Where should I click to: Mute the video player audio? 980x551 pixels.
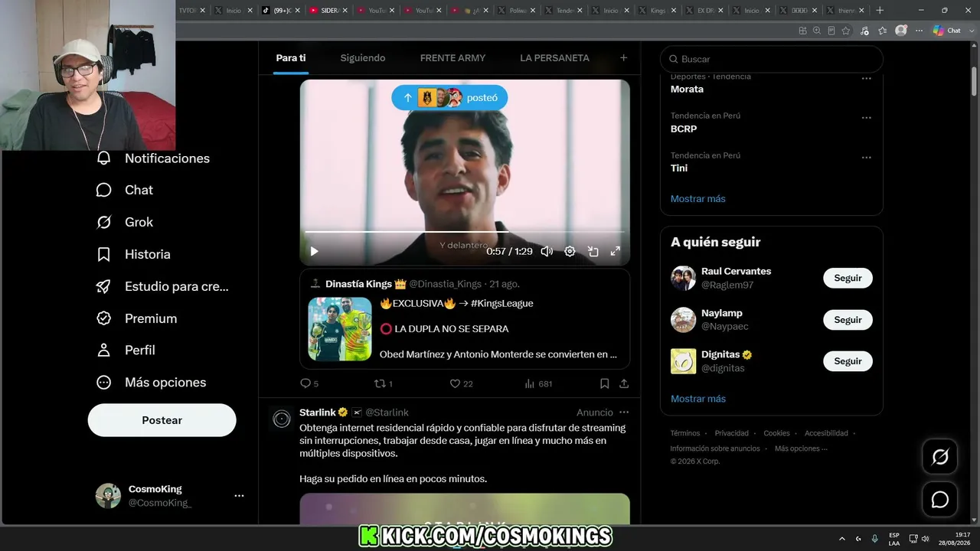click(x=547, y=251)
